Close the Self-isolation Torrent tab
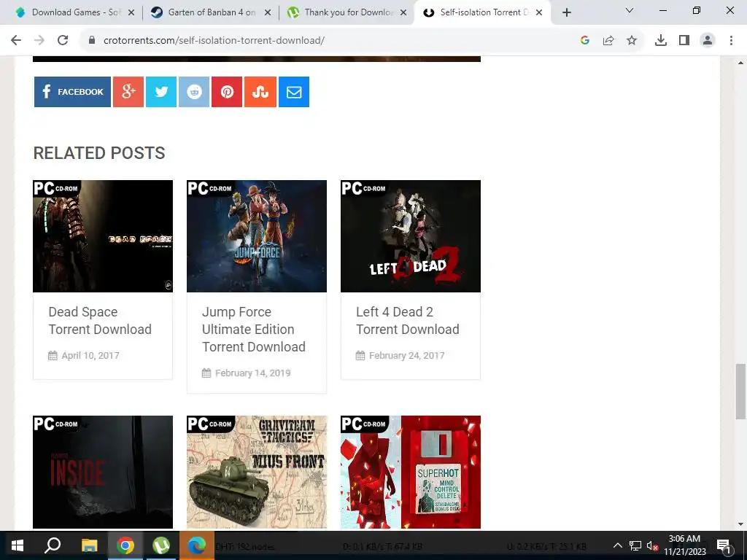Screen dimensions: 747x560 539,13
